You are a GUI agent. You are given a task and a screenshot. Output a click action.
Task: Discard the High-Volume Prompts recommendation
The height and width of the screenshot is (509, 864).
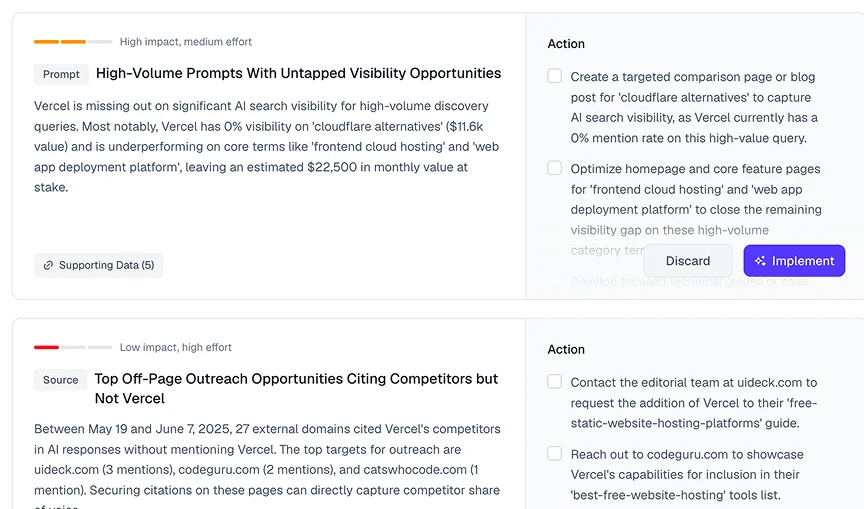688,261
